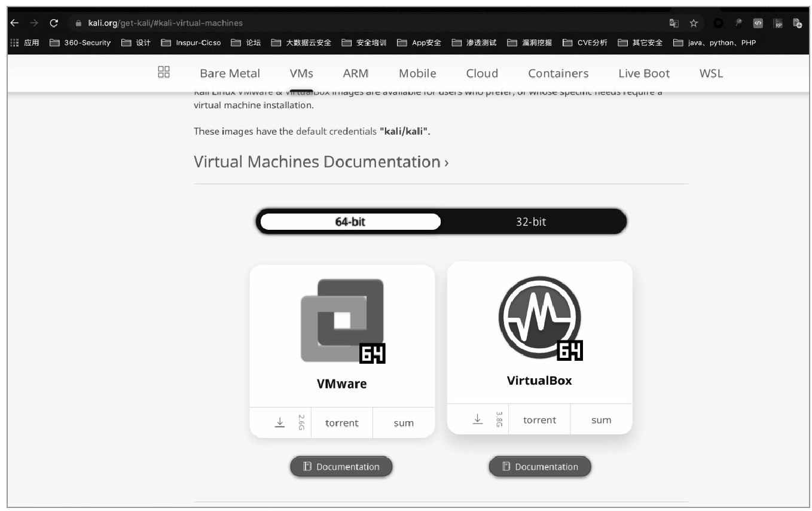The height and width of the screenshot is (511, 812).
Task: Open the VMs tab
Action: [x=301, y=74]
